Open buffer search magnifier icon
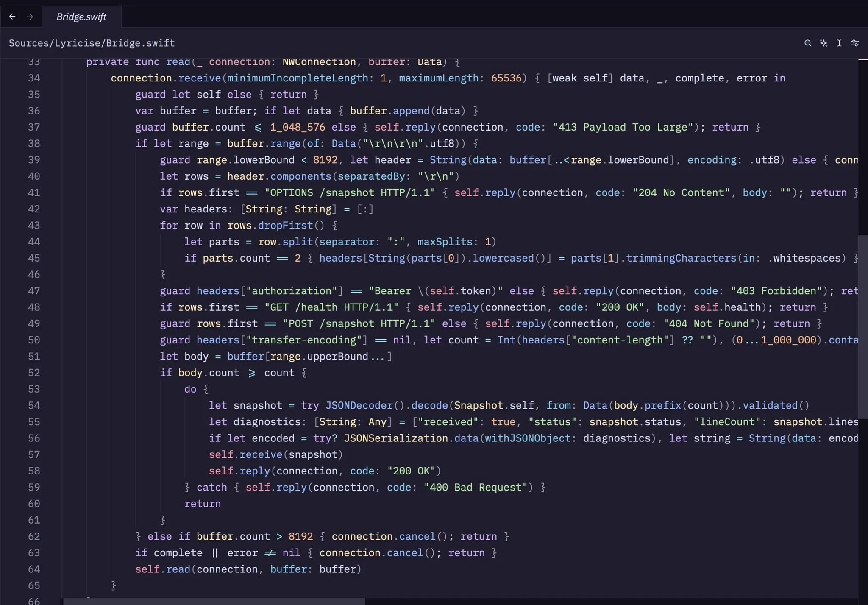The width and height of the screenshot is (868, 605). click(808, 43)
